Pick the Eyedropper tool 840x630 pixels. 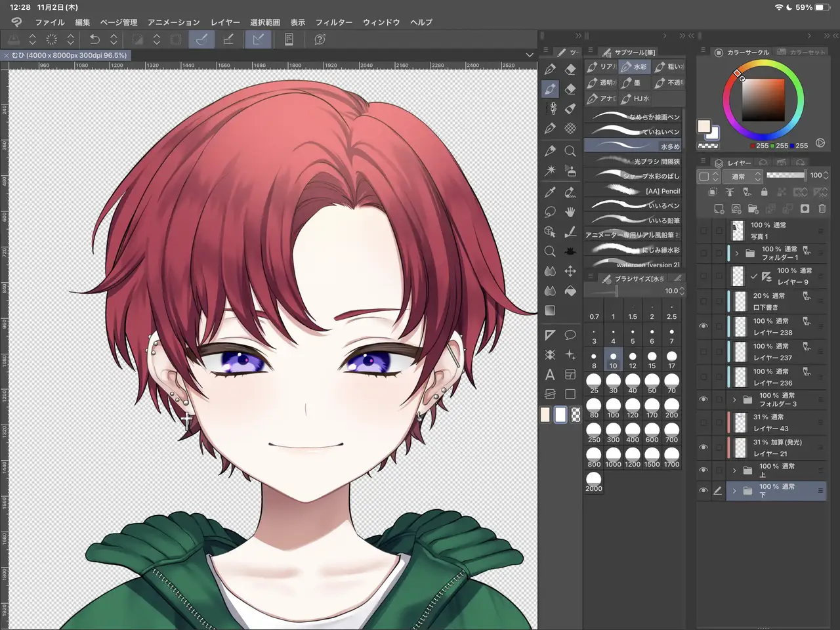click(x=550, y=192)
